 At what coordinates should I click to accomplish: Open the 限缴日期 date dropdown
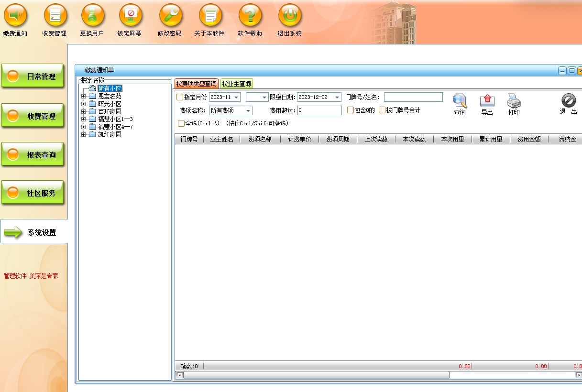337,98
